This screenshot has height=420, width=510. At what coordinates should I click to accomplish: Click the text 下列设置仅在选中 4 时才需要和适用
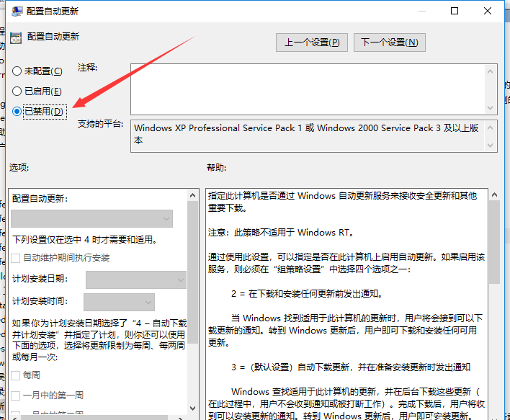(85, 240)
